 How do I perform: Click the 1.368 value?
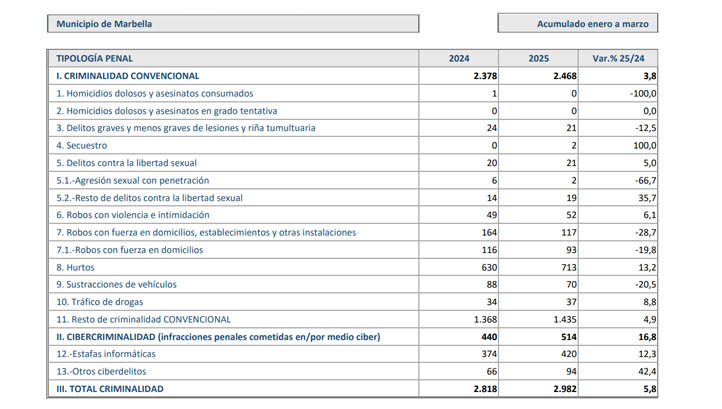point(485,320)
